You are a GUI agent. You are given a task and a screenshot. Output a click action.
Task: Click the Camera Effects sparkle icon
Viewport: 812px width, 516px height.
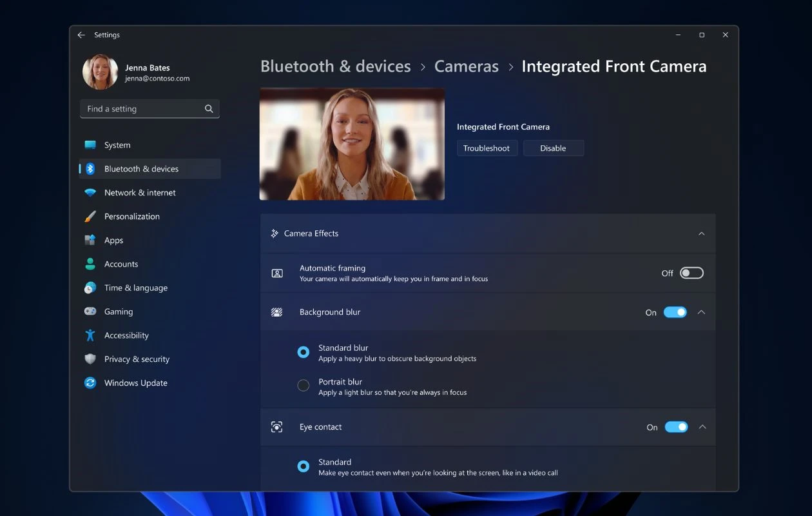coord(275,233)
